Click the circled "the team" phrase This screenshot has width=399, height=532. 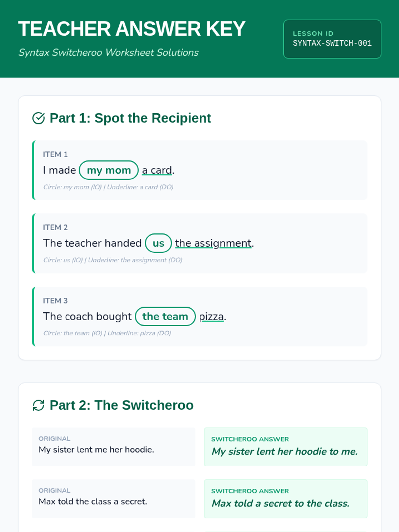coord(165,317)
